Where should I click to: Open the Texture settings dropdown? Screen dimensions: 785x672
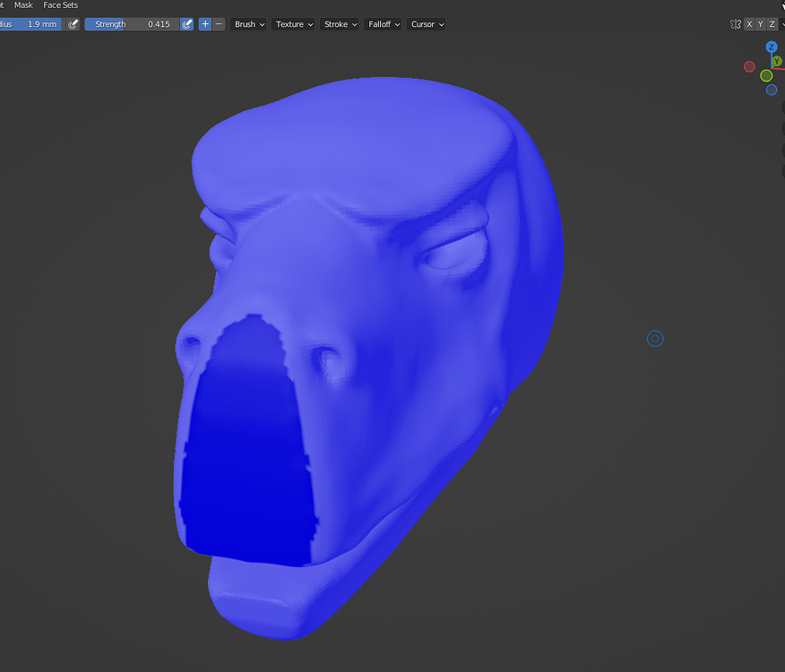point(293,24)
